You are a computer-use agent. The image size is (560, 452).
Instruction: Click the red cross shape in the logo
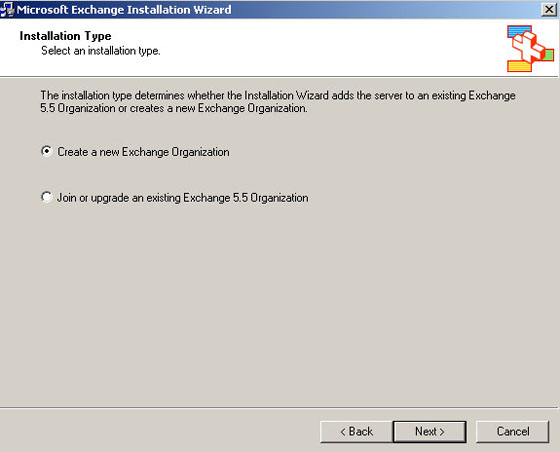pos(528,48)
